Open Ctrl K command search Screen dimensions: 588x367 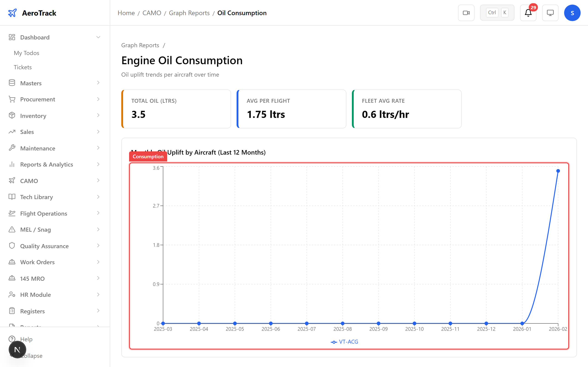click(497, 13)
